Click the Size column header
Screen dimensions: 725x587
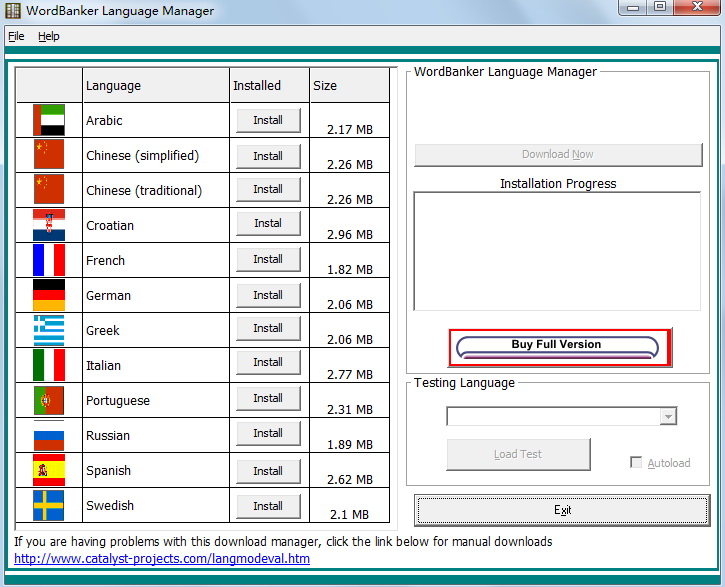[x=350, y=86]
